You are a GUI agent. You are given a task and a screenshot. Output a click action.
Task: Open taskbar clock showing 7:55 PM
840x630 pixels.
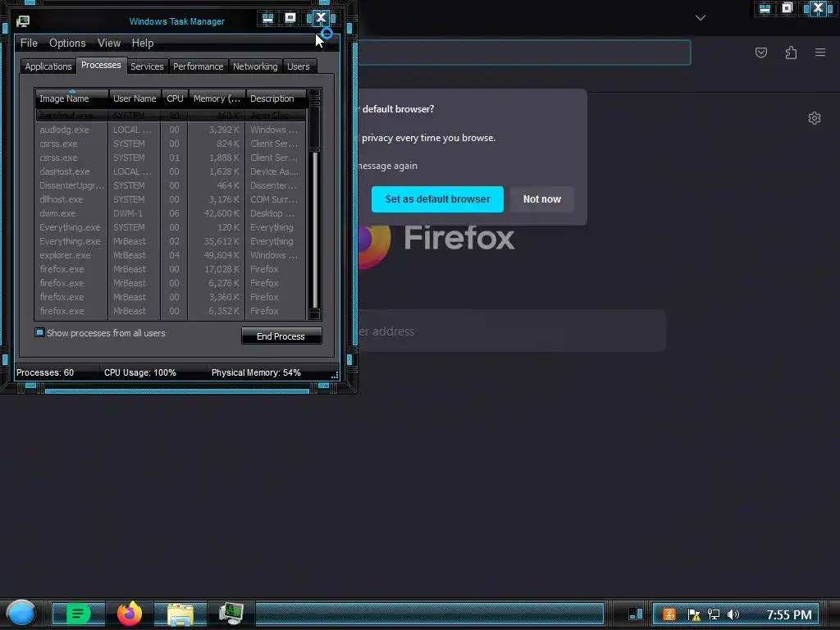[789, 614]
